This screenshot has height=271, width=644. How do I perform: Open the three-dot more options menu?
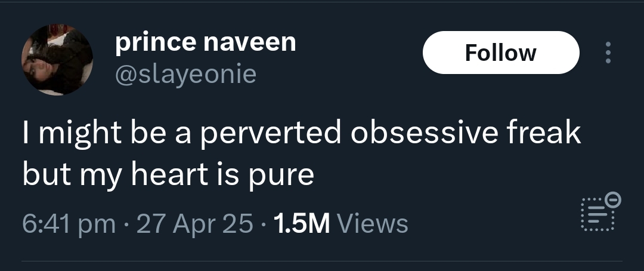coord(608,53)
